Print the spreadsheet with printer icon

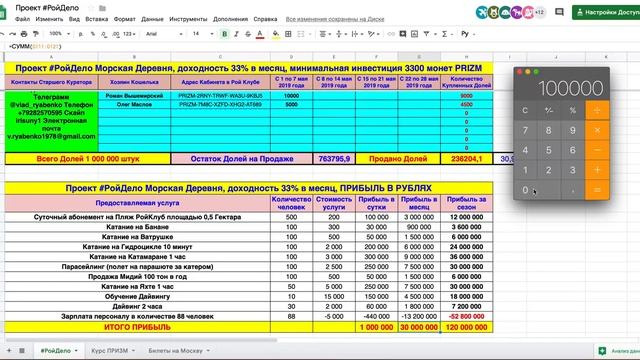click(x=24, y=34)
